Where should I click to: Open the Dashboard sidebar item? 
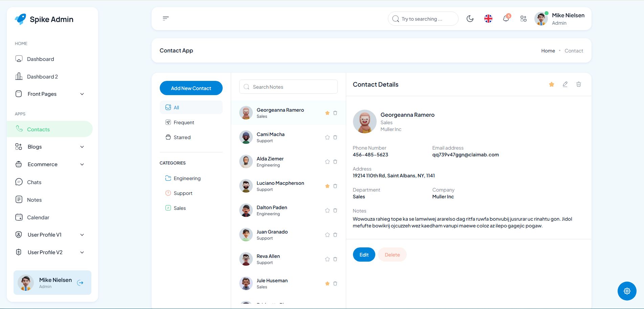50,59
